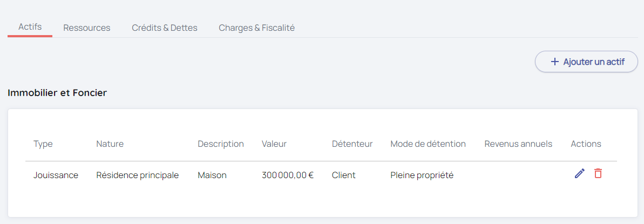The image size is (644, 224).
Task: Click the Type column header
Action: (43, 144)
